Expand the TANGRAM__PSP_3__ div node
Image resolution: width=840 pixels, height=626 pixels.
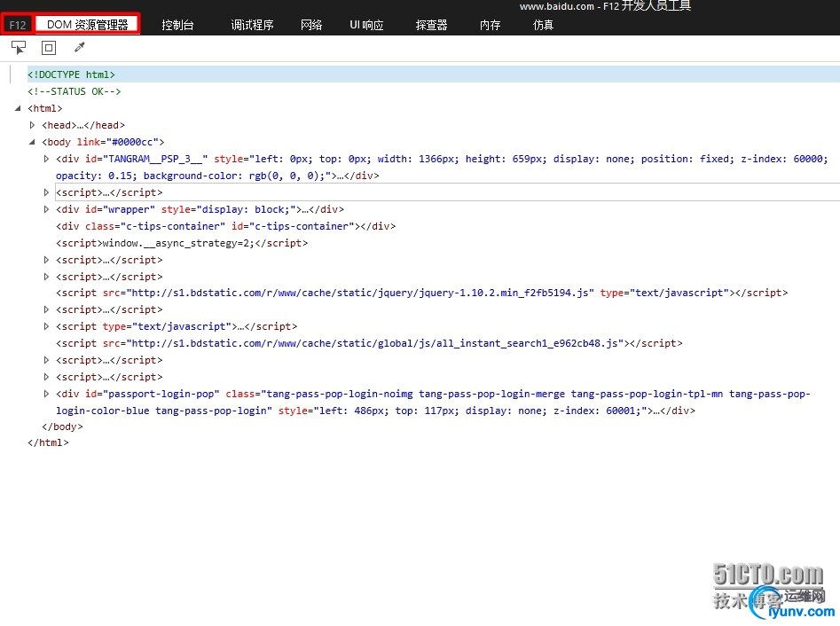pos(46,159)
